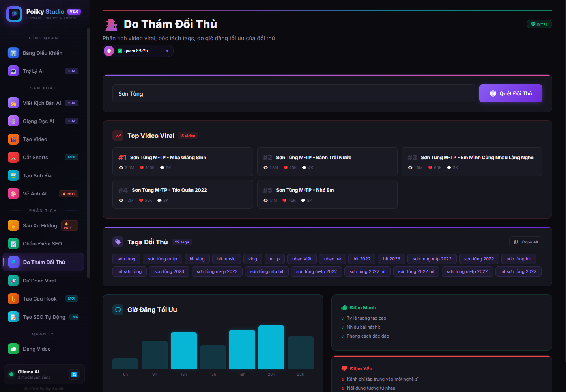
Task: Select the 'nhạc Việt' tag chip
Action: (302, 259)
